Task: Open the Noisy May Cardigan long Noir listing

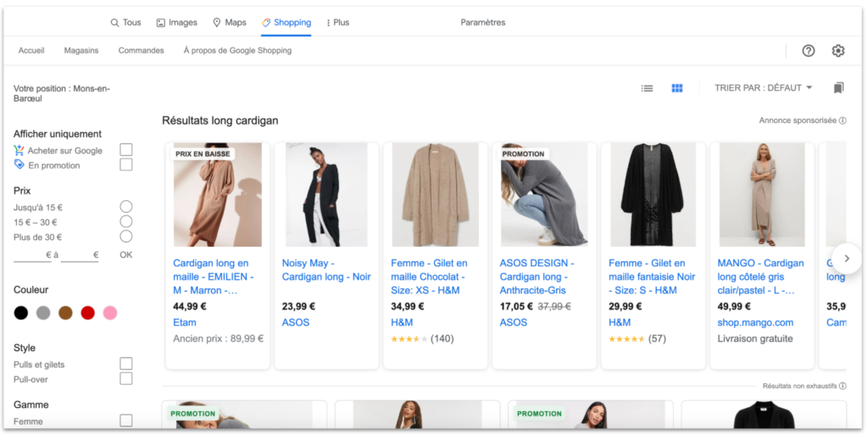Action: 325,270
